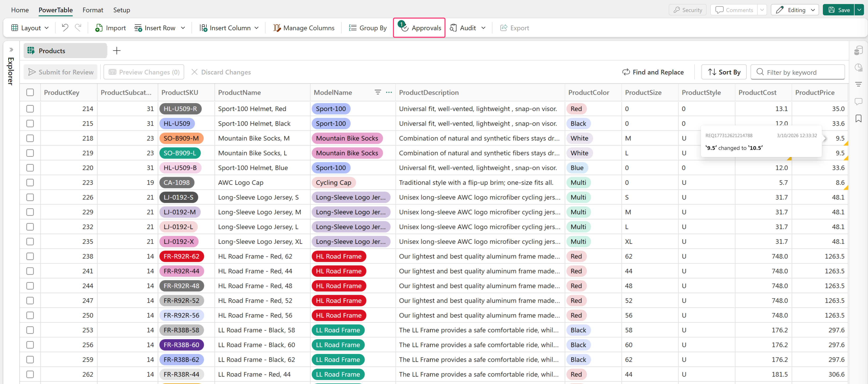
Task: Click the Sort By button
Action: 724,72
